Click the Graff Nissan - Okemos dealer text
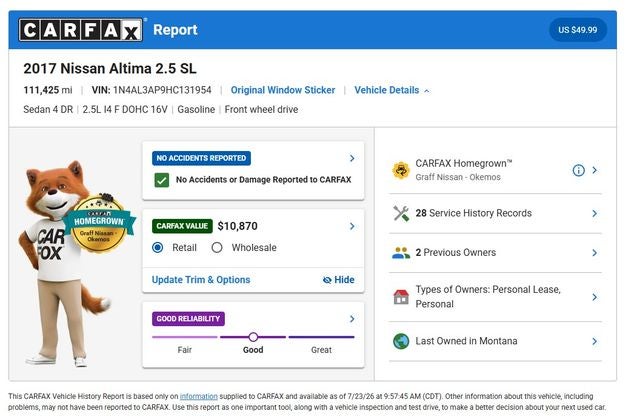Viewport: 640px width, 416px height. tap(458, 178)
